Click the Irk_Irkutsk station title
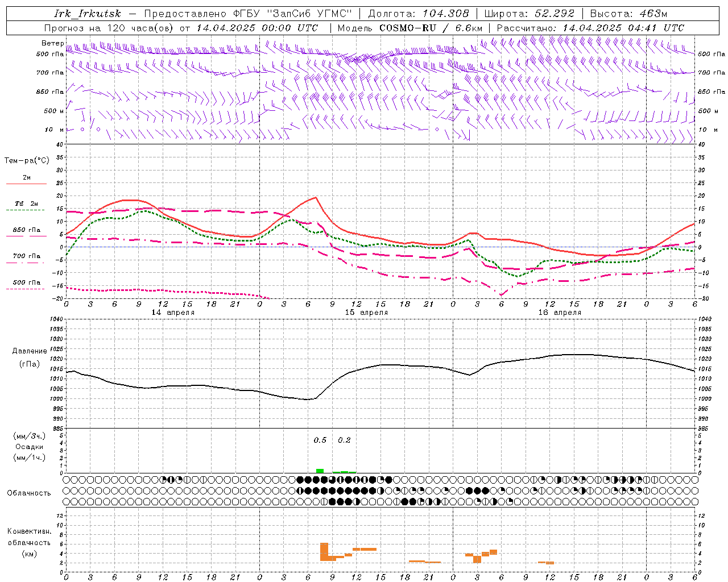The image size is (728, 582). pyautogui.click(x=88, y=14)
